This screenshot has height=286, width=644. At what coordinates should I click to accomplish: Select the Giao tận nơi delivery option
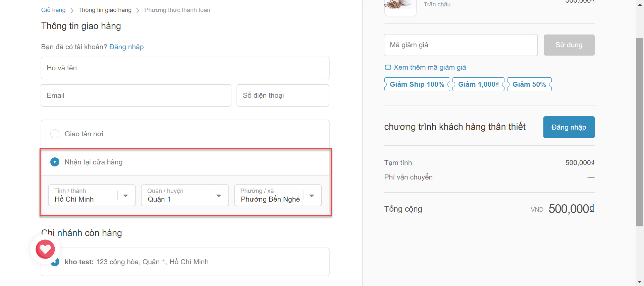pos(55,134)
